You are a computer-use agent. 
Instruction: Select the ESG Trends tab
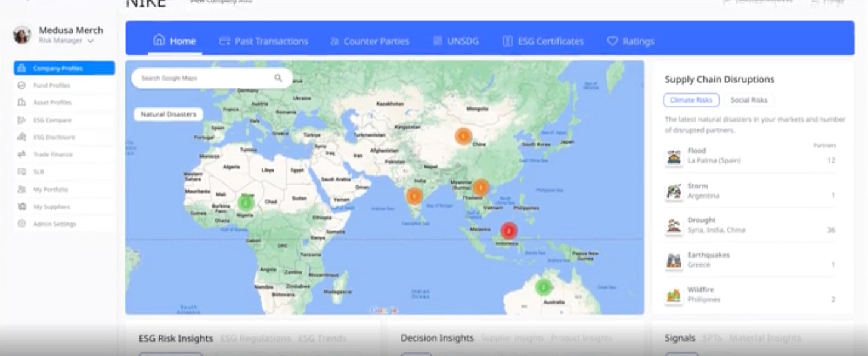point(323,338)
